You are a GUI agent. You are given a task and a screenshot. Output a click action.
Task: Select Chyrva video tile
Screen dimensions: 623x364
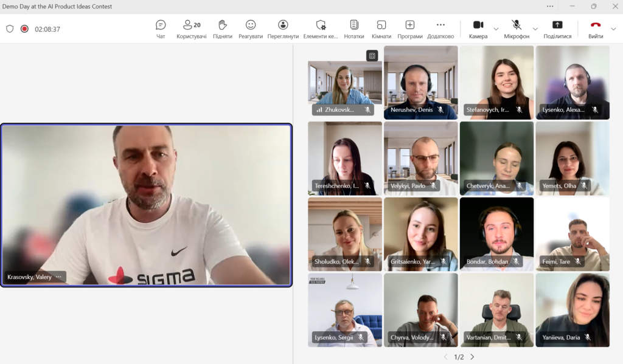click(x=421, y=310)
